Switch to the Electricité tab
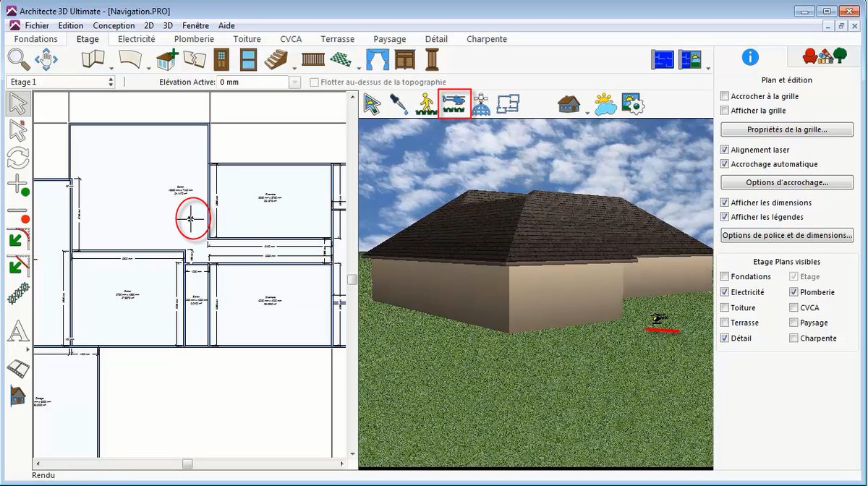Image resolution: width=868 pixels, height=486 pixels. point(137,39)
